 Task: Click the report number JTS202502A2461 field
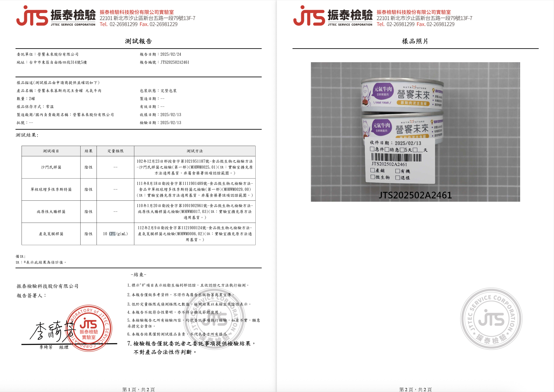pos(164,62)
